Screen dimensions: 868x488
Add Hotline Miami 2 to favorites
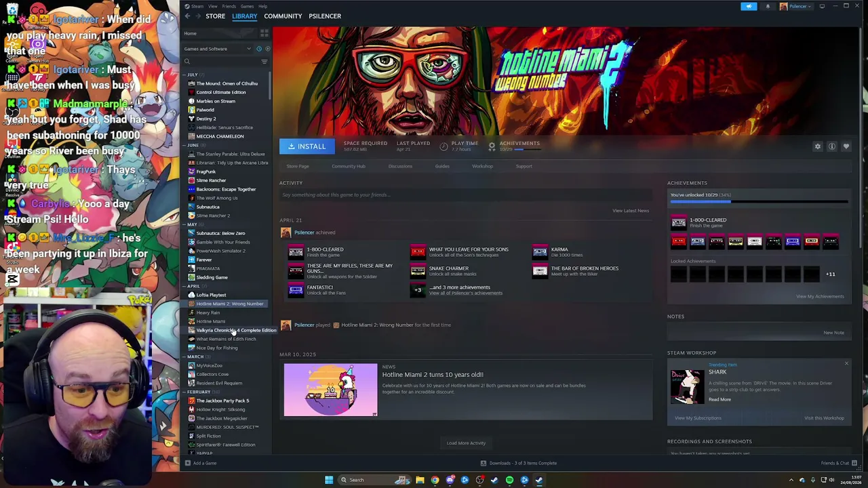[x=846, y=146]
